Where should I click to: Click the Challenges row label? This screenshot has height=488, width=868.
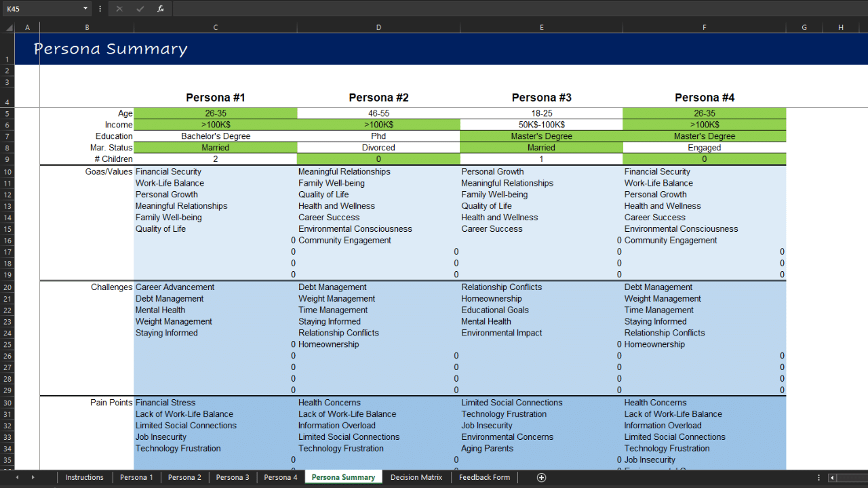[112, 287]
